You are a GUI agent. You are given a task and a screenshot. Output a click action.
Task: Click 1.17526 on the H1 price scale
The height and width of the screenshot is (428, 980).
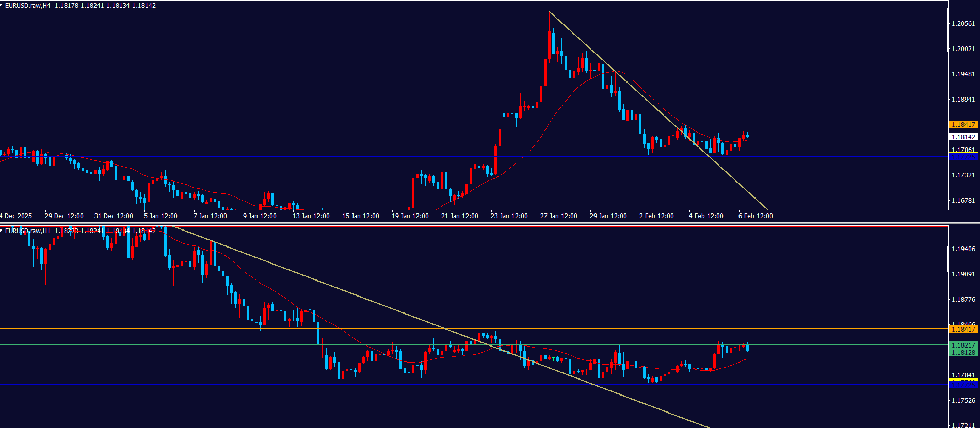coord(963,401)
